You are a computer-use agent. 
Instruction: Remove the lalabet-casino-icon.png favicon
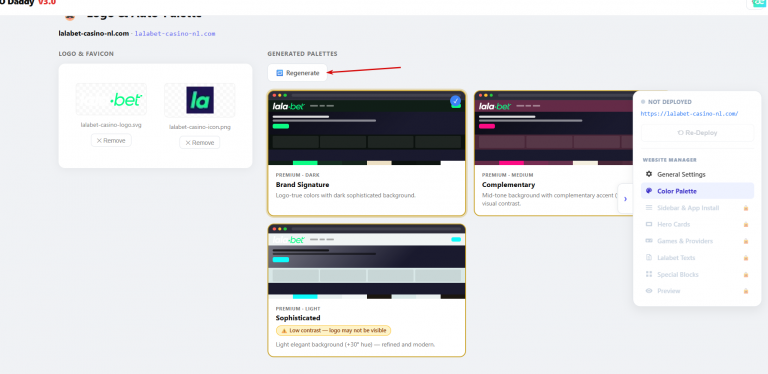pos(199,142)
